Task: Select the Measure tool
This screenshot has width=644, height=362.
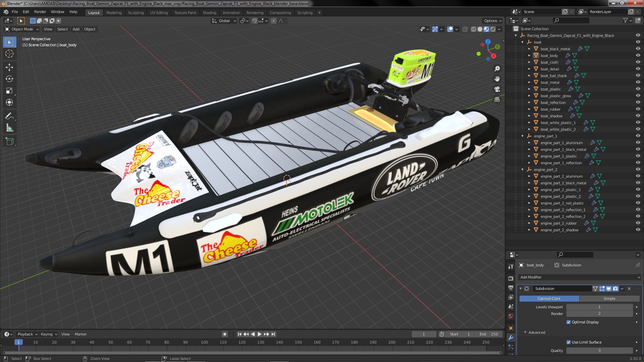Action: (9, 128)
